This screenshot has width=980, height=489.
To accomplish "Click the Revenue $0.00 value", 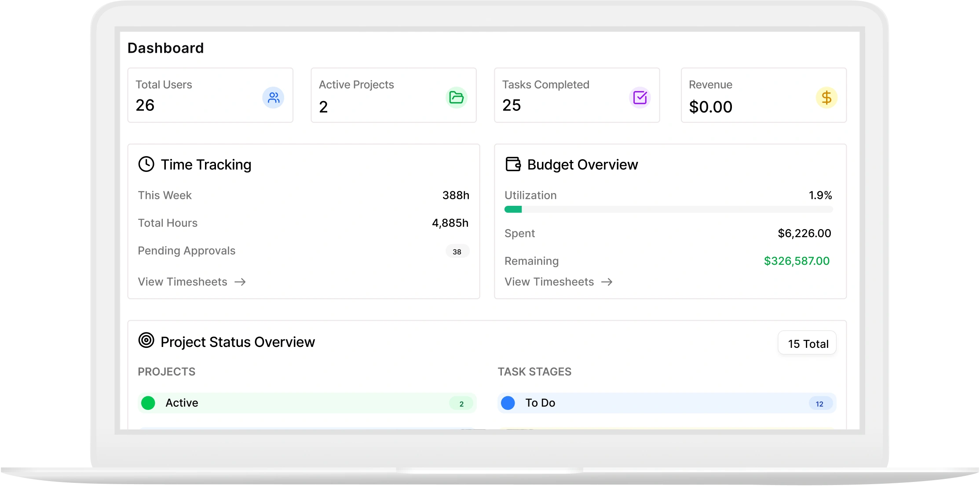I will click(x=711, y=107).
